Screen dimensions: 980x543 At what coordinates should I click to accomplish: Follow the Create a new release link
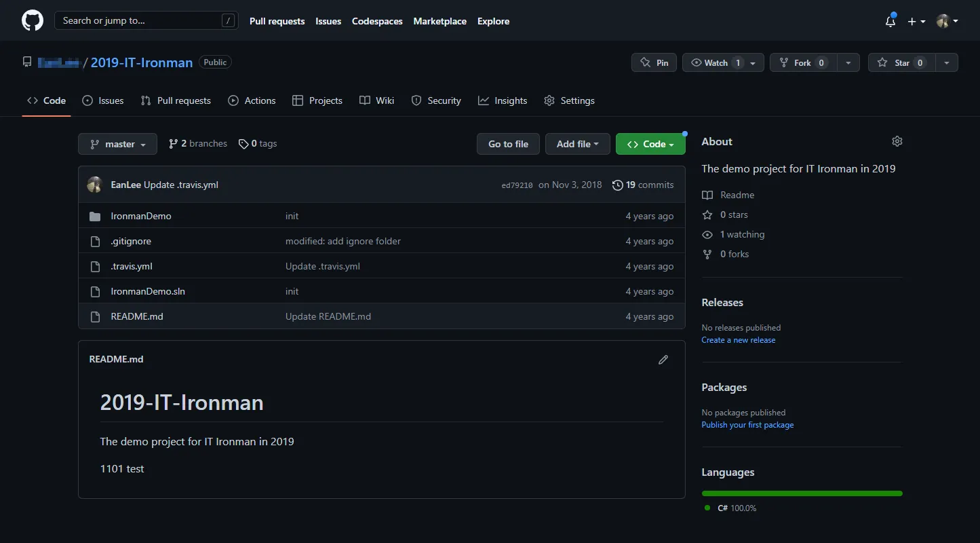(739, 339)
